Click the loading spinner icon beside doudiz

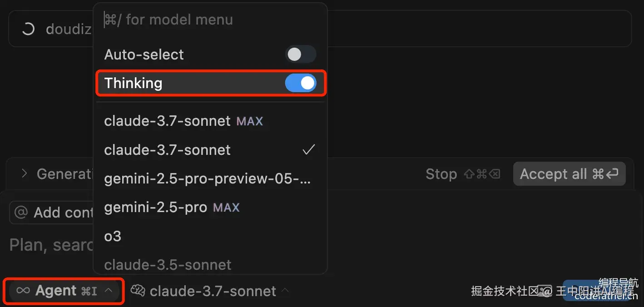pos(28,29)
